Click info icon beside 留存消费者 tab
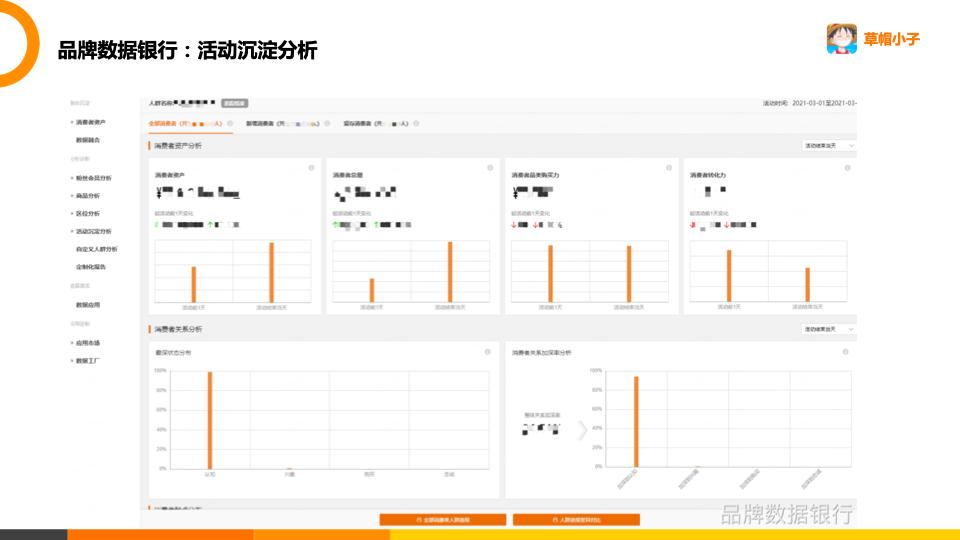 (x=416, y=124)
